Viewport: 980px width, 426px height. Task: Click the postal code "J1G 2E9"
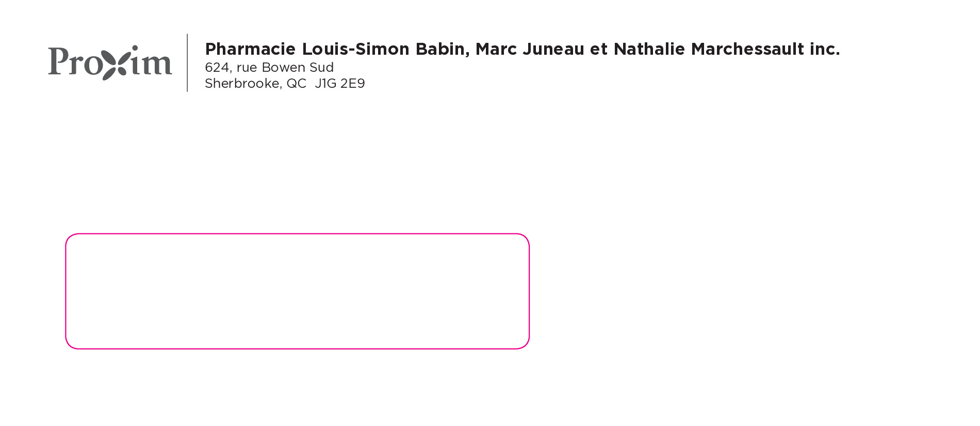tap(340, 84)
